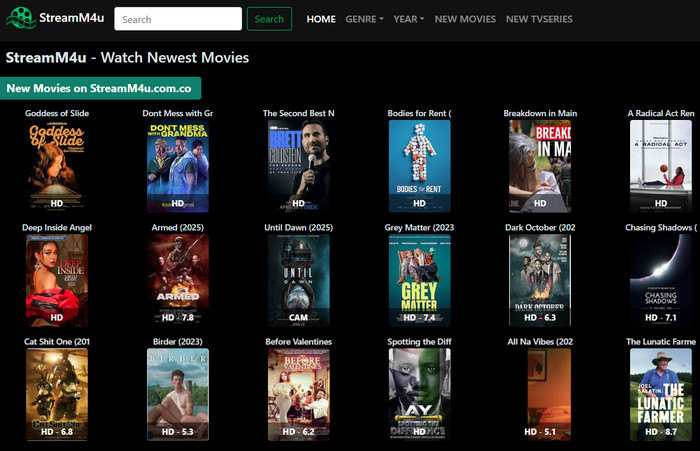Click the 'HD - 6.8' badge on Cat Shit One

(57, 432)
